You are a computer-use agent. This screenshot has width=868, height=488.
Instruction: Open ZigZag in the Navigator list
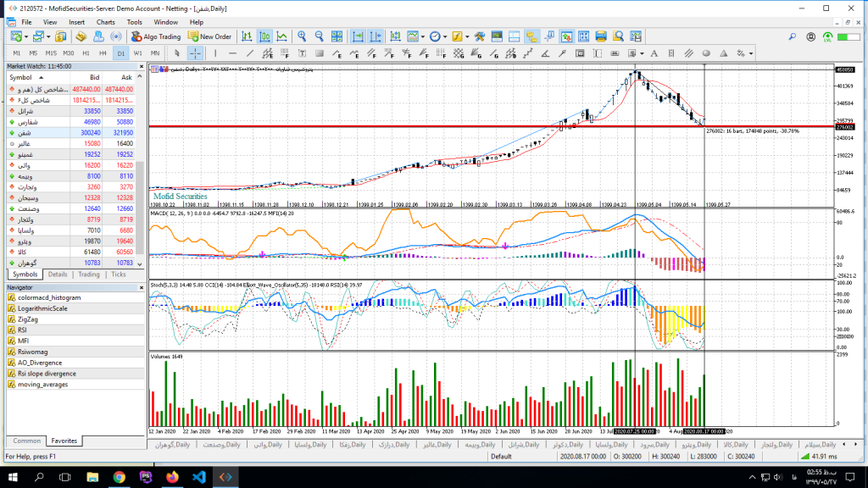click(29, 319)
